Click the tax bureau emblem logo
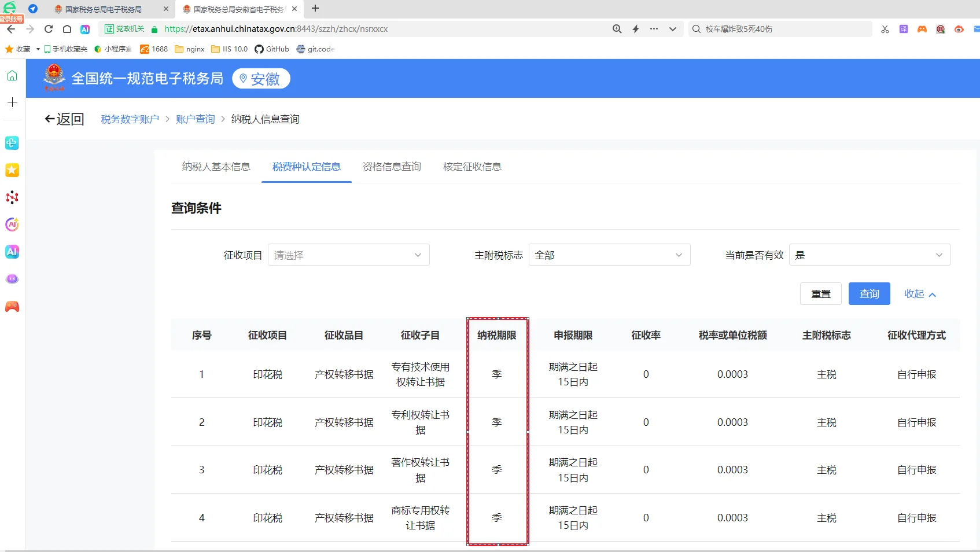Image resolution: width=980 pixels, height=552 pixels. (54, 78)
